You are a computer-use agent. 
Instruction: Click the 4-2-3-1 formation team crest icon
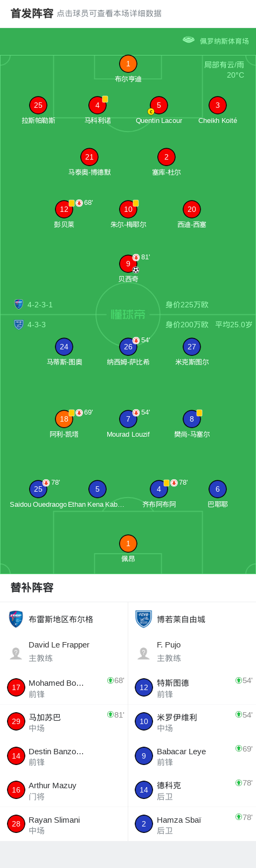tap(19, 304)
